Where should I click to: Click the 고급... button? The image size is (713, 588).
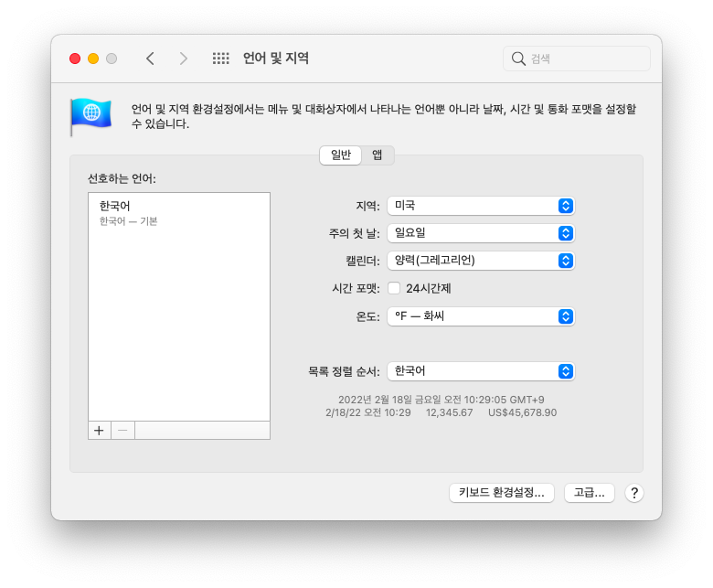[x=590, y=493]
